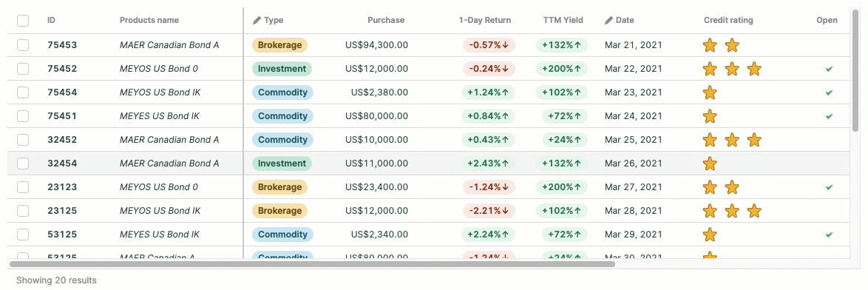The width and height of the screenshot is (868, 290).
Task: Check the checkbox for row 75453
Action: 23,45
